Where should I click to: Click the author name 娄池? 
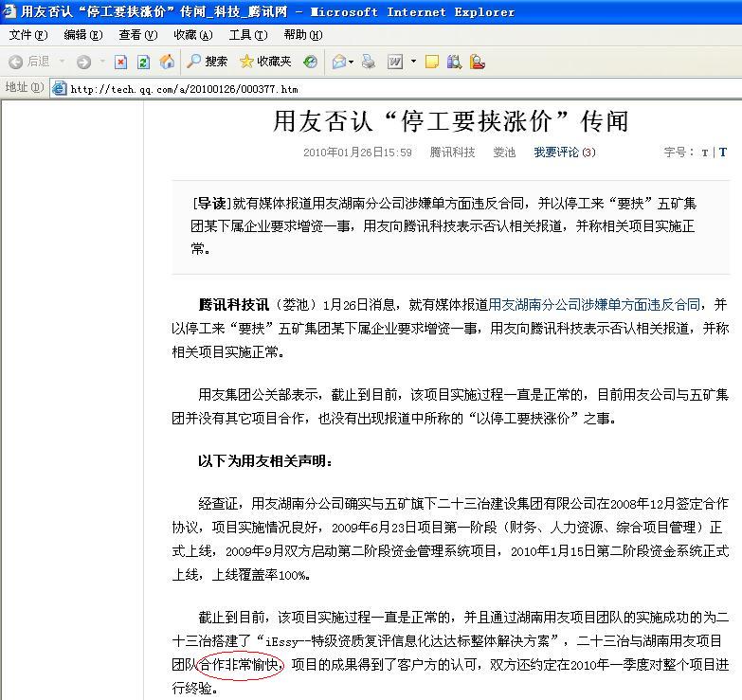click(x=504, y=153)
